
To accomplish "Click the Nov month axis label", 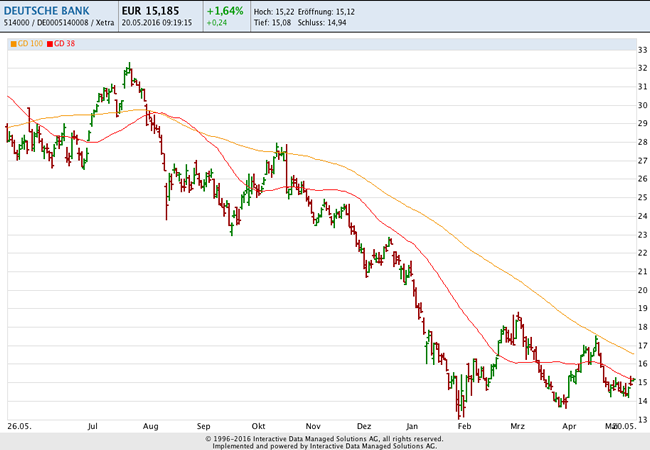I will [313, 426].
